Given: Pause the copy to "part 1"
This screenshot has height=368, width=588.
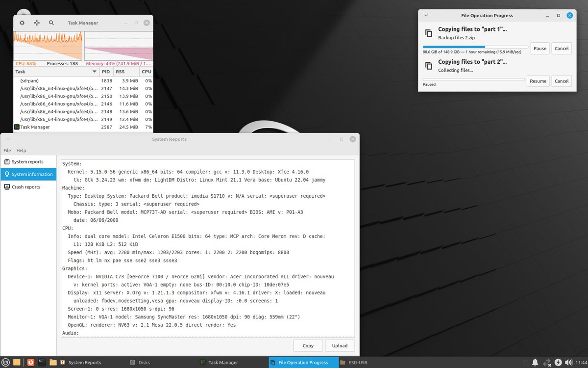Looking at the screenshot, I should 540,48.
